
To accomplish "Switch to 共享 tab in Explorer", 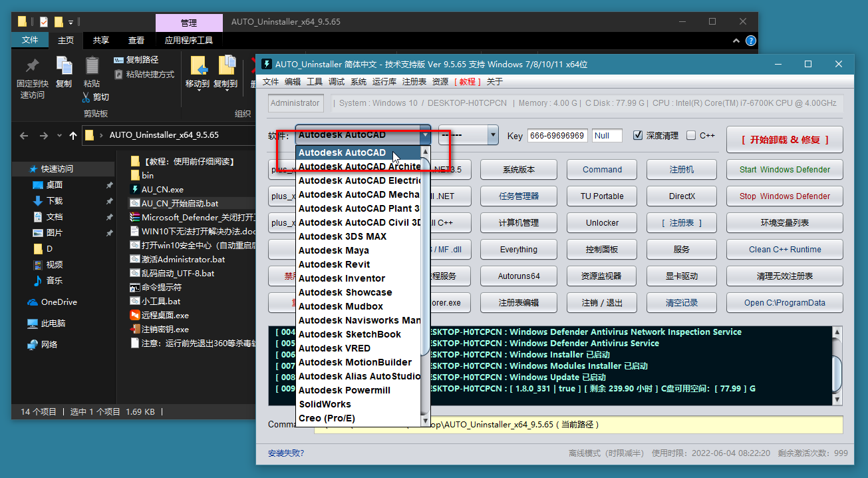I will 101,41.
